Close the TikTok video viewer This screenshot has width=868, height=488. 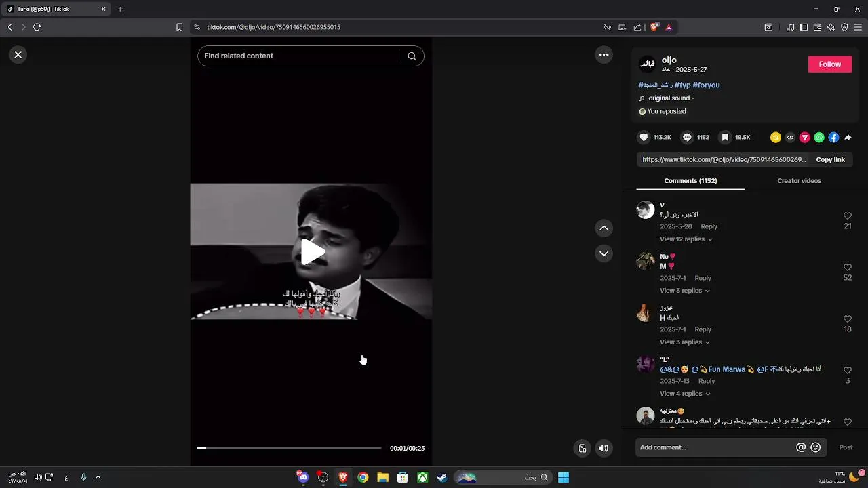pos(18,55)
